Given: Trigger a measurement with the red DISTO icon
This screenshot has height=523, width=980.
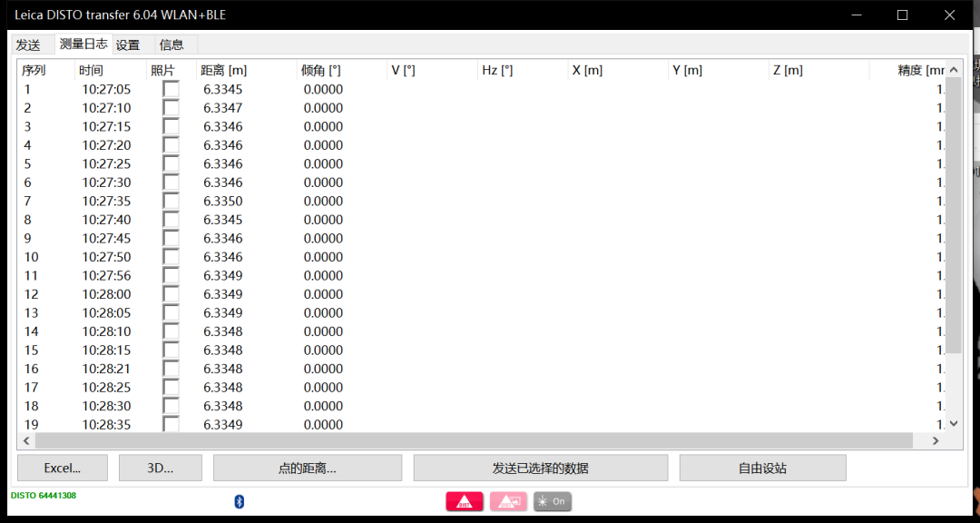Looking at the screenshot, I should 465,501.
